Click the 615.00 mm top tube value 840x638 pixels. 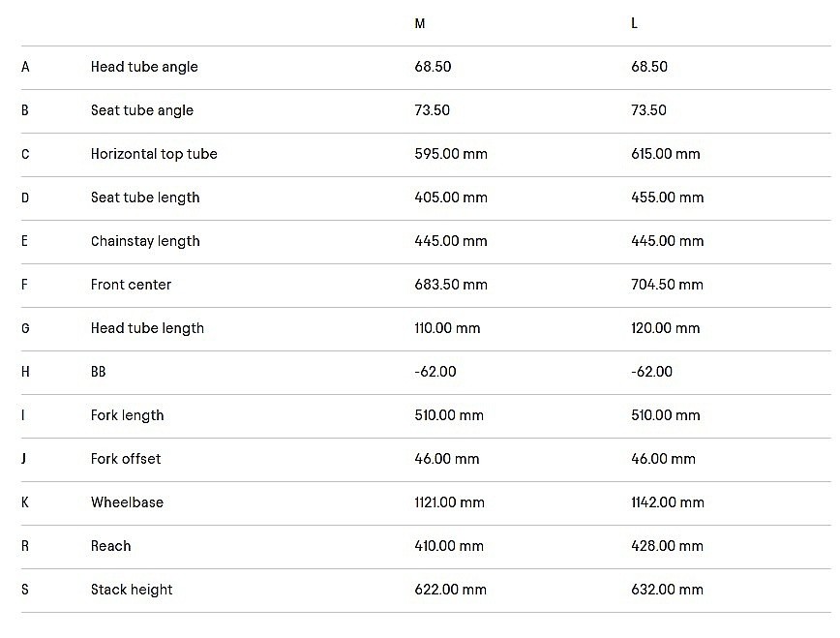click(x=666, y=154)
